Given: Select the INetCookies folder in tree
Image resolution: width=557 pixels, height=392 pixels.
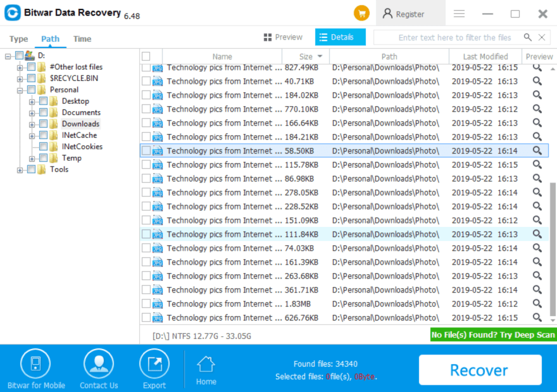Looking at the screenshot, I should tap(82, 147).
